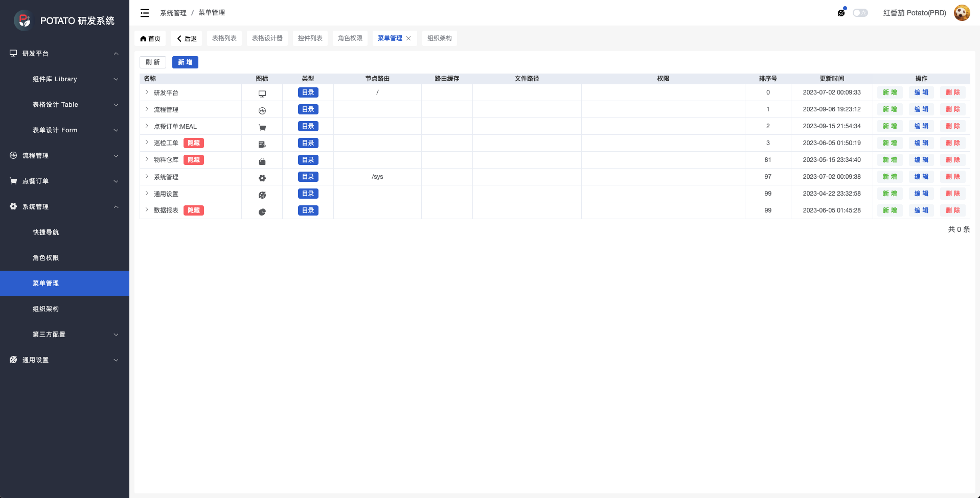Click the cart icon beside 点餐订单 in sidebar
This screenshot has width=980, height=498.
pyautogui.click(x=13, y=181)
